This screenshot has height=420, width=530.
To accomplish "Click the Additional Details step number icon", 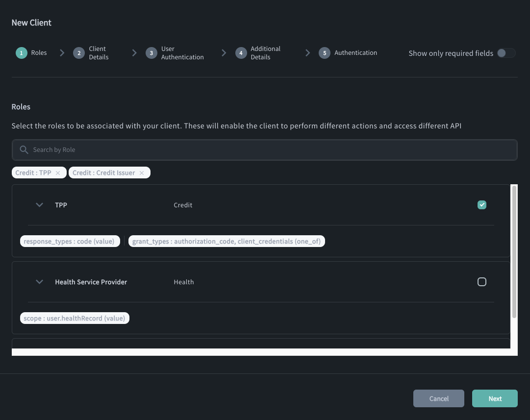I will tap(241, 52).
